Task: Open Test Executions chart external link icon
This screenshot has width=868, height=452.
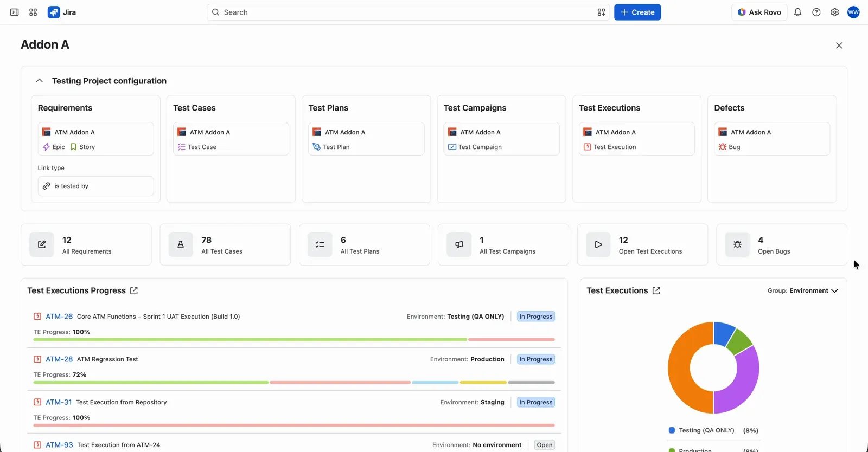Action: (x=656, y=290)
